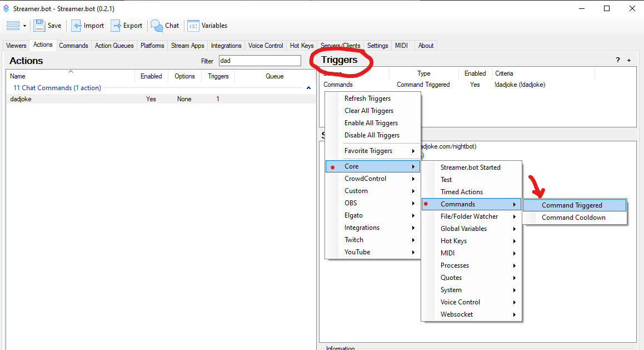Choose Command Triggered

click(575, 205)
